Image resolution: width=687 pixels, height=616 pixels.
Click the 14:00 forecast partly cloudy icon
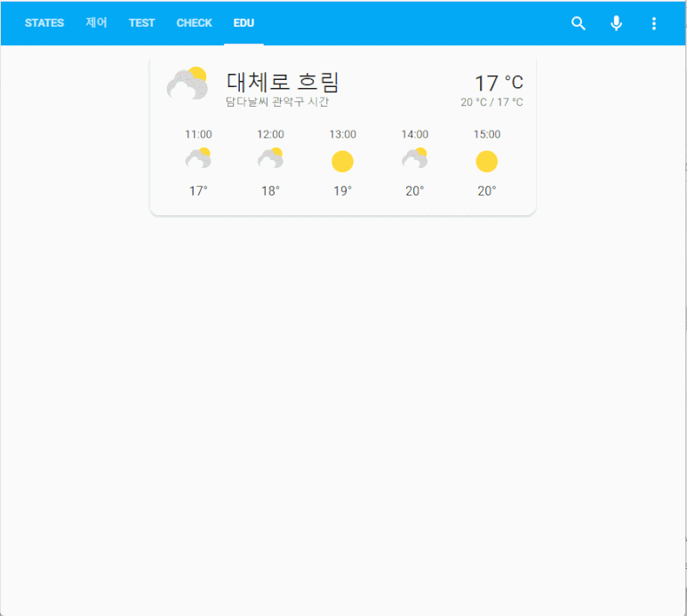414,158
